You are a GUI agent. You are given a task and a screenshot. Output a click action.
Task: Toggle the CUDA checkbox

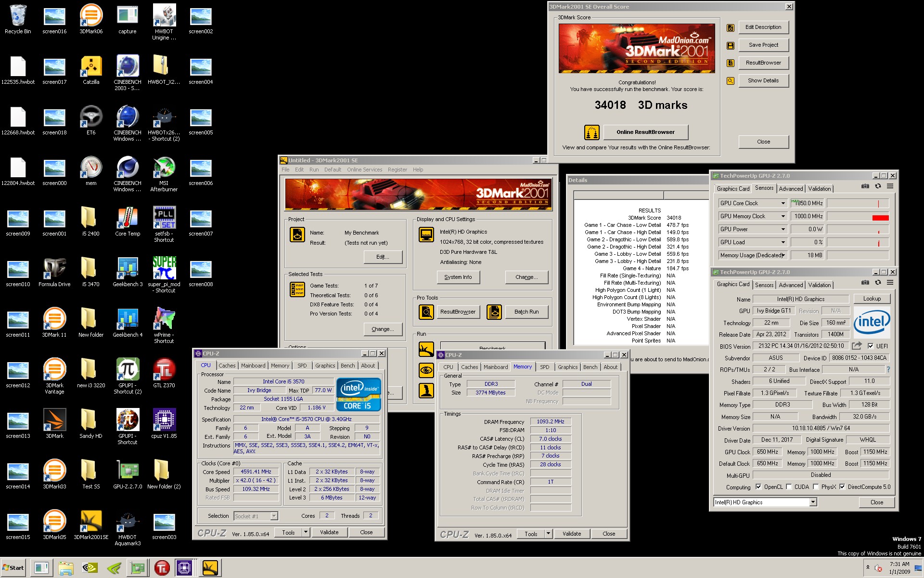click(789, 487)
